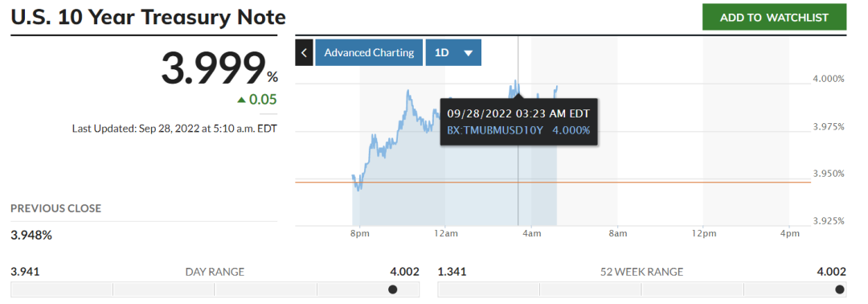
Task: Click the dropdown arrow next to 1D
Action: tap(469, 54)
